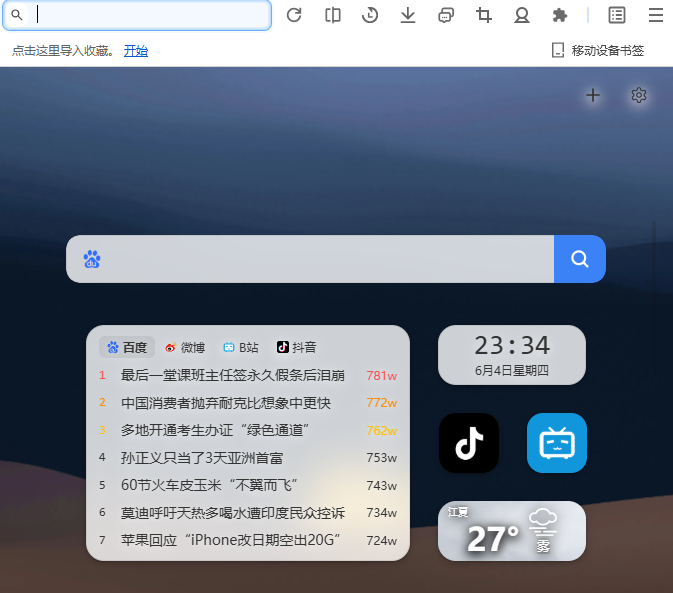Switch to the 微博 hot list tab
The image size is (673, 593).
click(185, 347)
